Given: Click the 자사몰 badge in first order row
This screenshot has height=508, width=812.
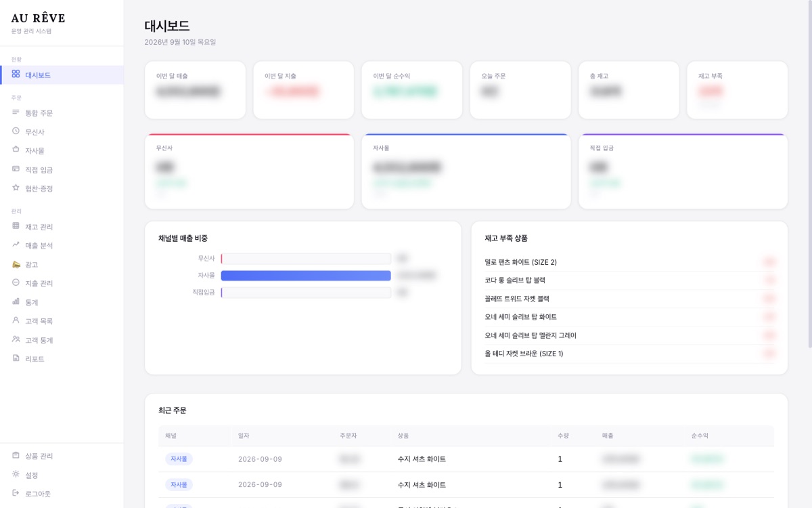Looking at the screenshot, I should pyautogui.click(x=179, y=459).
